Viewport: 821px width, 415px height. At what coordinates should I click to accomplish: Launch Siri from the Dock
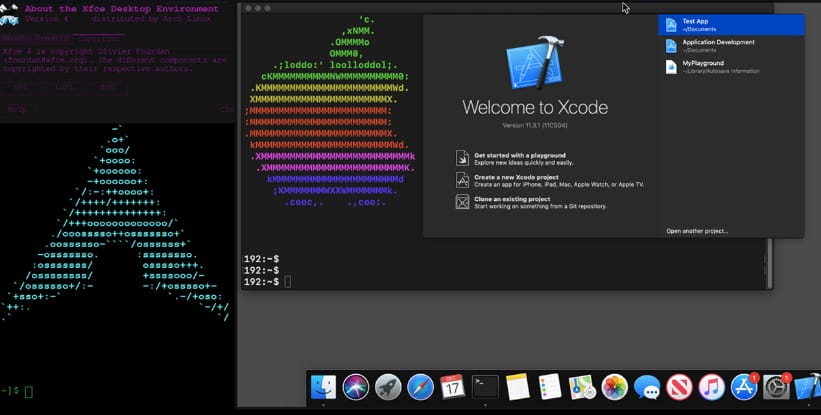pos(356,388)
